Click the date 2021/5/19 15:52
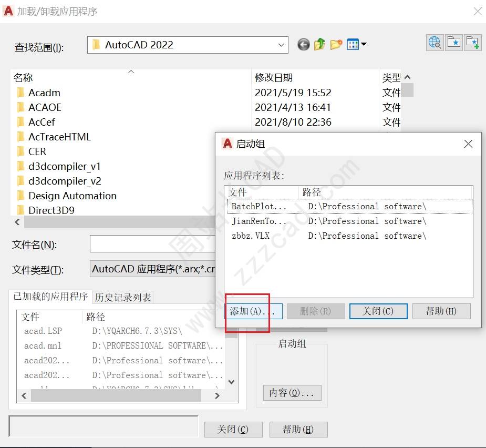 pos(293,93)
